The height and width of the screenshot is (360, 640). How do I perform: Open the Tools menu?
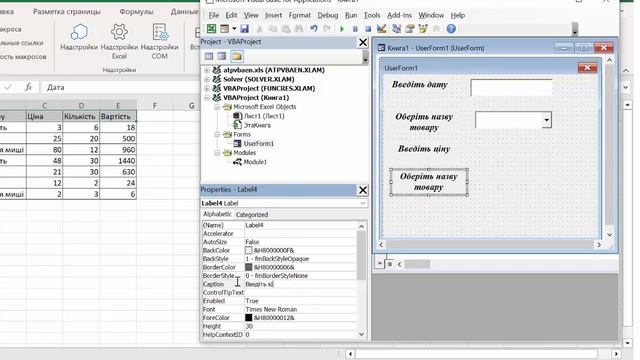pyautogui.click(x=372, y=15)
